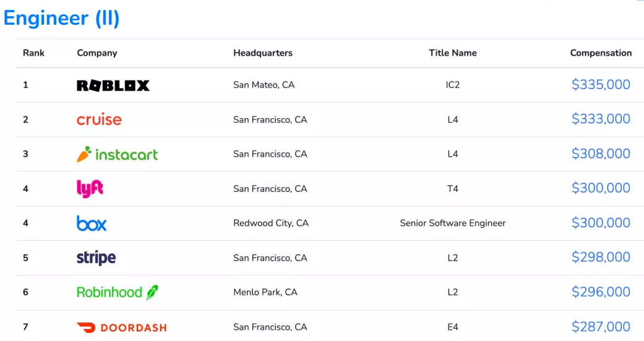The image size is (644, 341).
Task: Select the Headquarters column header
Action: (x=263, y=53)
